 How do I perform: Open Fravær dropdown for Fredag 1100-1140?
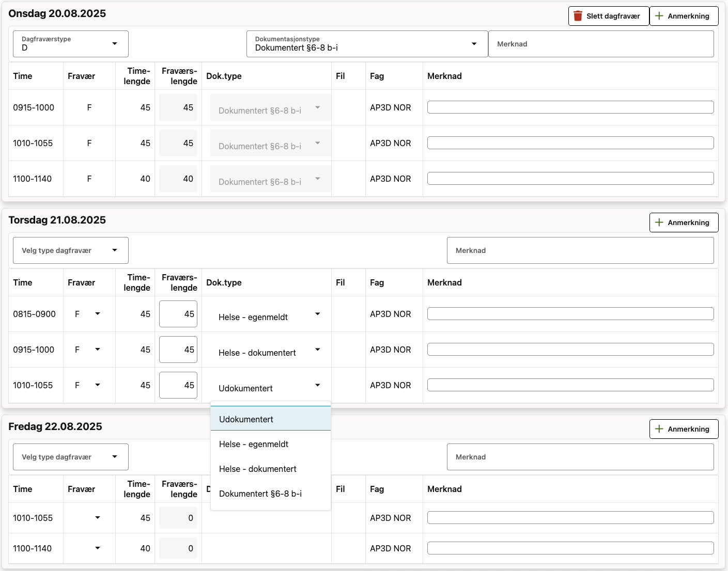click(88, 548)
